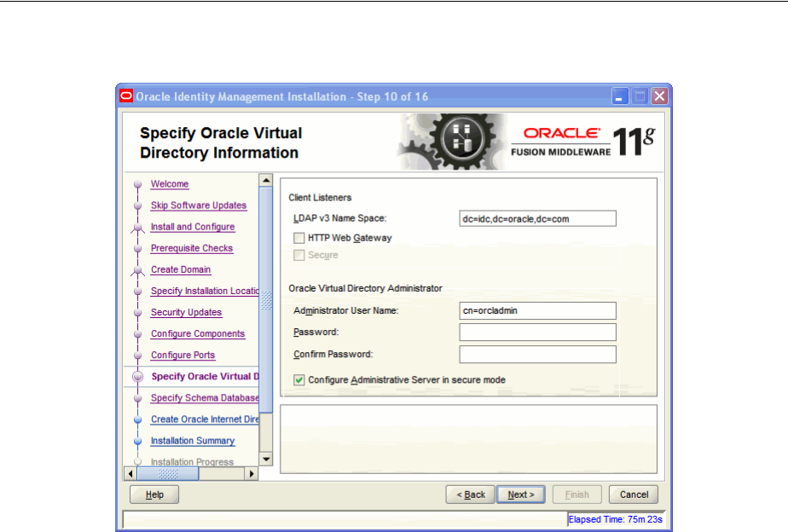Click the LDAP v3 Name Space field
Viewport: 788px width, 532px height.
pyautogui.click(x=537, y=218)
